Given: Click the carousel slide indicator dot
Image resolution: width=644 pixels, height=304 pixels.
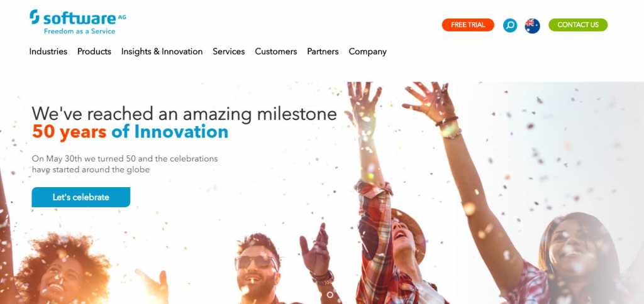Looking at the screenshot, I should (x=330, y=295).
